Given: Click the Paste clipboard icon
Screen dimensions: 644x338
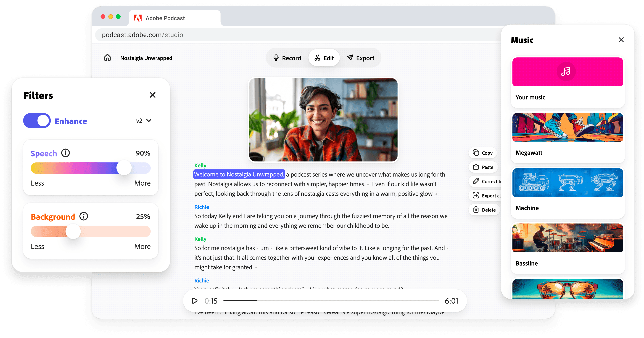Looking at the screenshot, I should pos(476,167).
